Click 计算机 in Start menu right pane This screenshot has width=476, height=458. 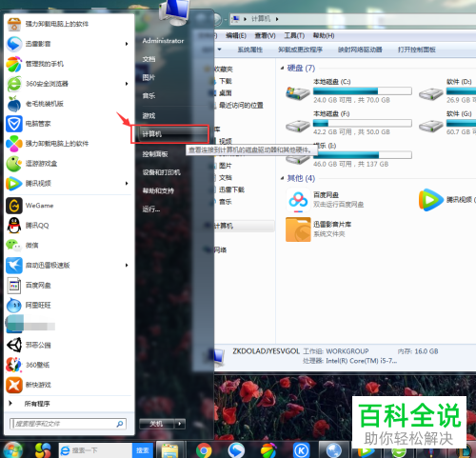point(170,134)
